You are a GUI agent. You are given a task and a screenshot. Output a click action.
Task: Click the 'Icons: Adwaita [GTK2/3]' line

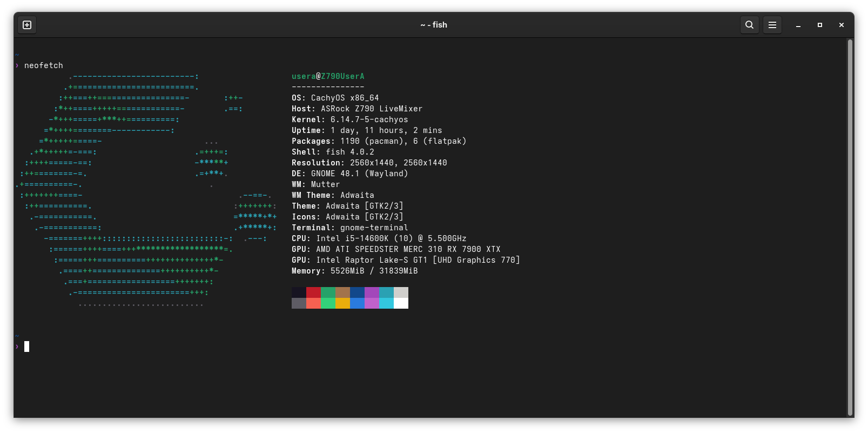coord(347,217)
